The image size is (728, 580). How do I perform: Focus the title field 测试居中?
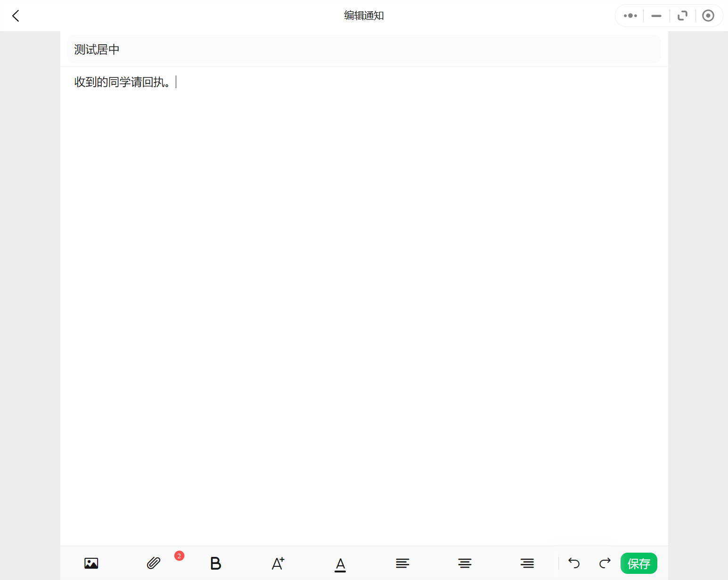click(364, 49)
